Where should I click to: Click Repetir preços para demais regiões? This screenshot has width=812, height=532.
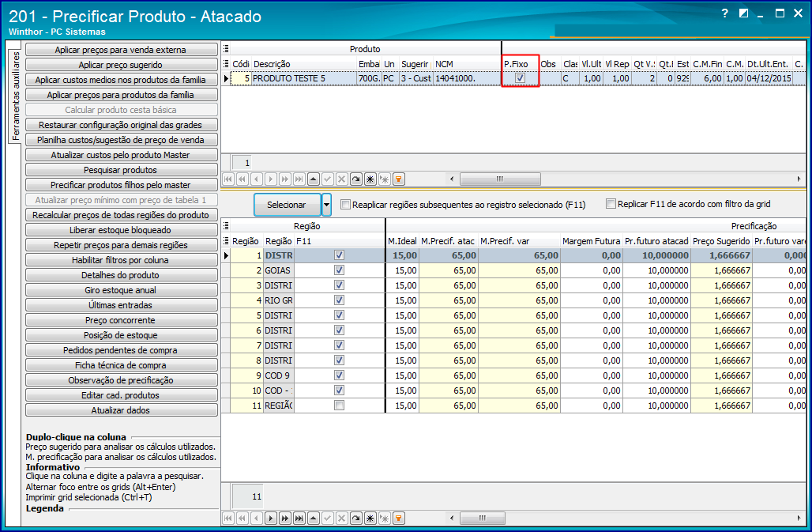(x=121, y=245)
